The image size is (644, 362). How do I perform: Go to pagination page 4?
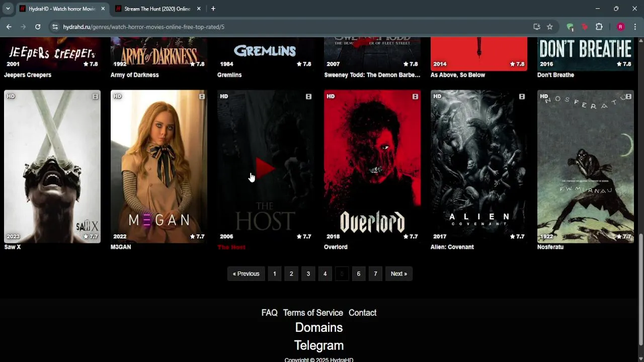tap(325, 274)
